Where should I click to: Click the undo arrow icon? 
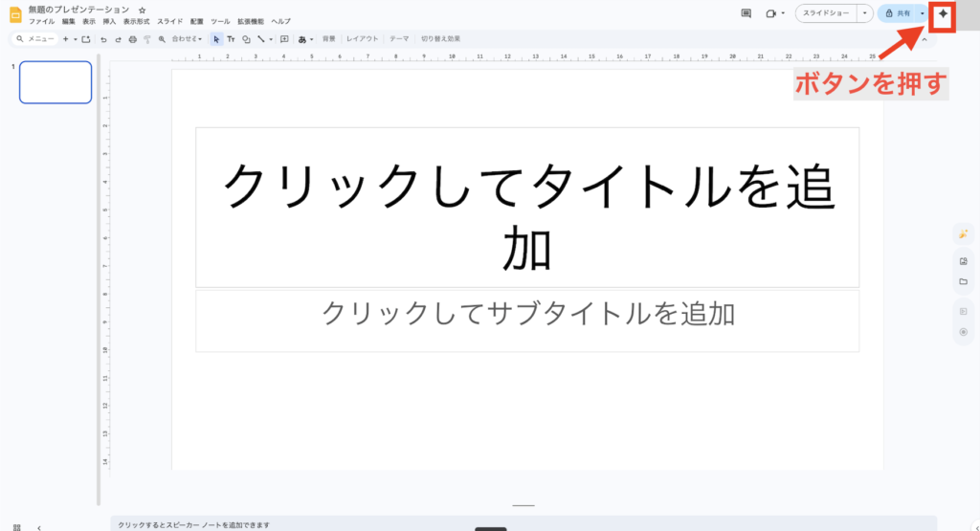pos(103,39)
